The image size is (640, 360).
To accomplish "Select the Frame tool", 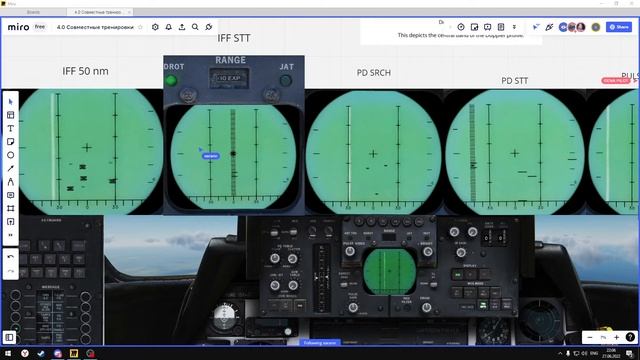I will 11,209.
